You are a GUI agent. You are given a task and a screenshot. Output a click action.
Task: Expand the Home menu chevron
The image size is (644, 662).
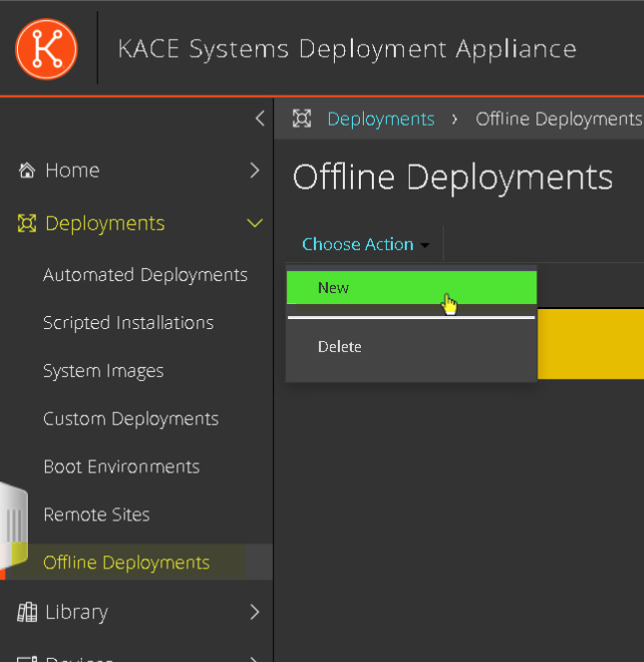pos(254,170)
